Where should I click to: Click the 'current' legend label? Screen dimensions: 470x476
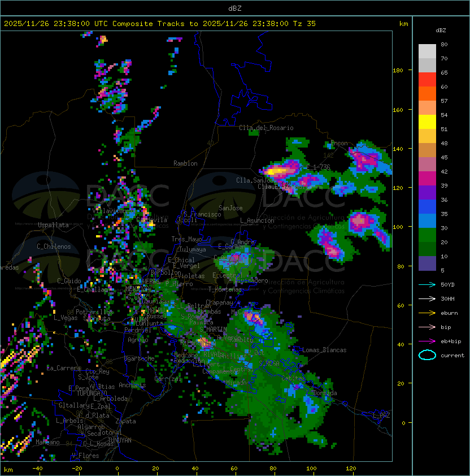click(452, 355)
